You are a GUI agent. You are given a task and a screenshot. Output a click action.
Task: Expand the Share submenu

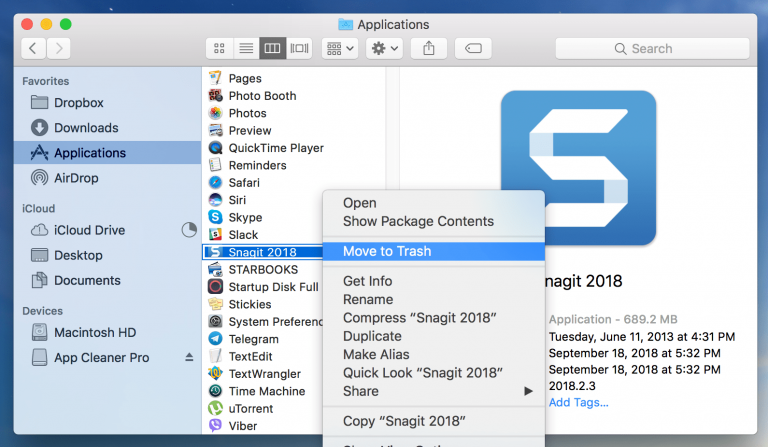[433, 391]
